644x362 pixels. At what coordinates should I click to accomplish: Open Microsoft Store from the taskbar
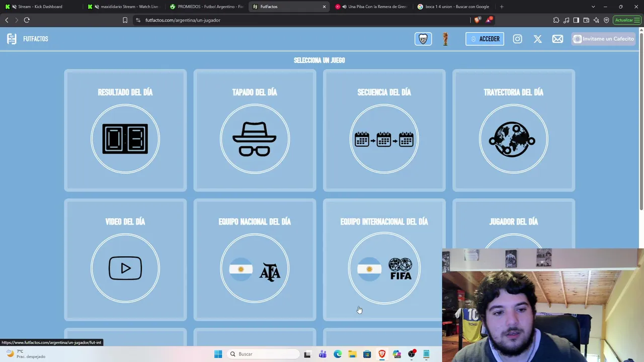(x=367, y=354)
